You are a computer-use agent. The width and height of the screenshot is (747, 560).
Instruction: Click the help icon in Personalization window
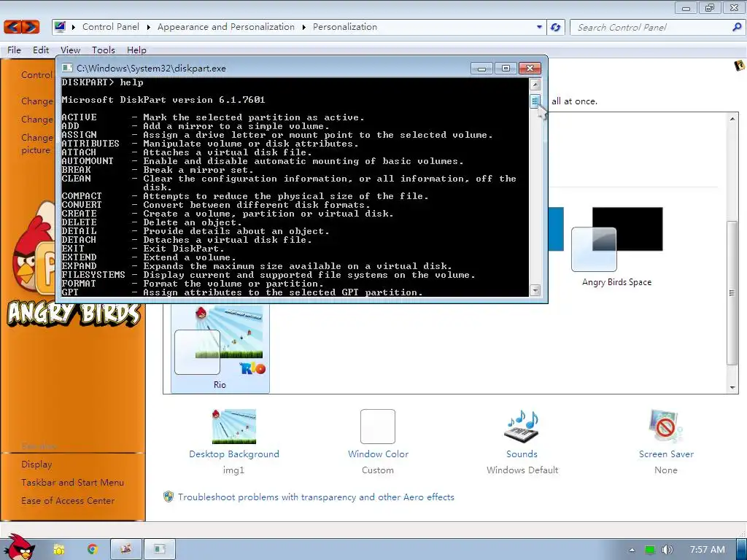[739, 65]
